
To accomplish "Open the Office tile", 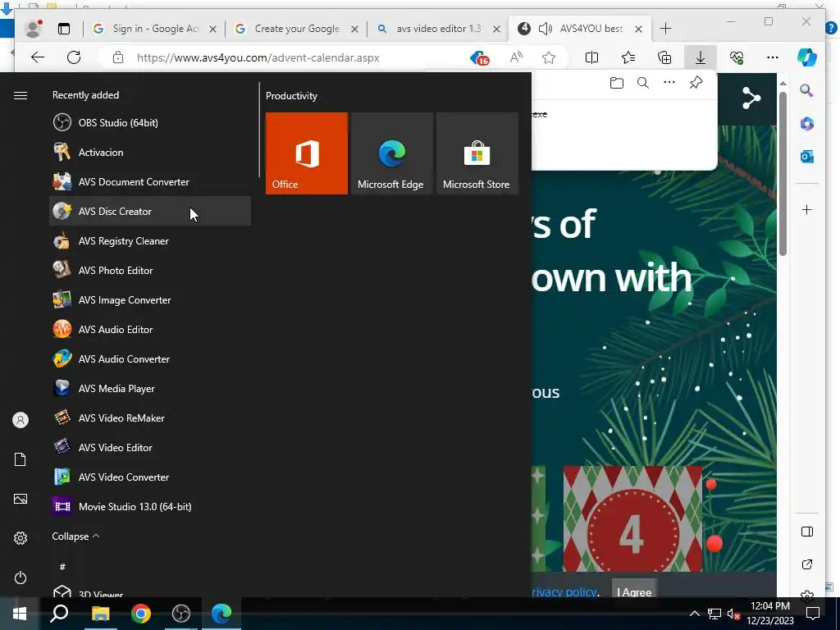I will point(307,153).
